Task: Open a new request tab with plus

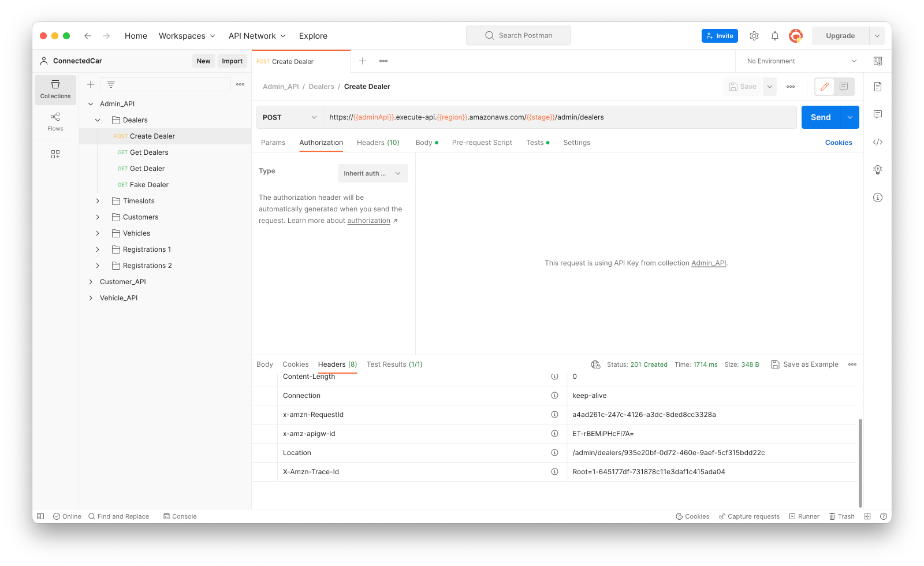Action: coord(363,61)
